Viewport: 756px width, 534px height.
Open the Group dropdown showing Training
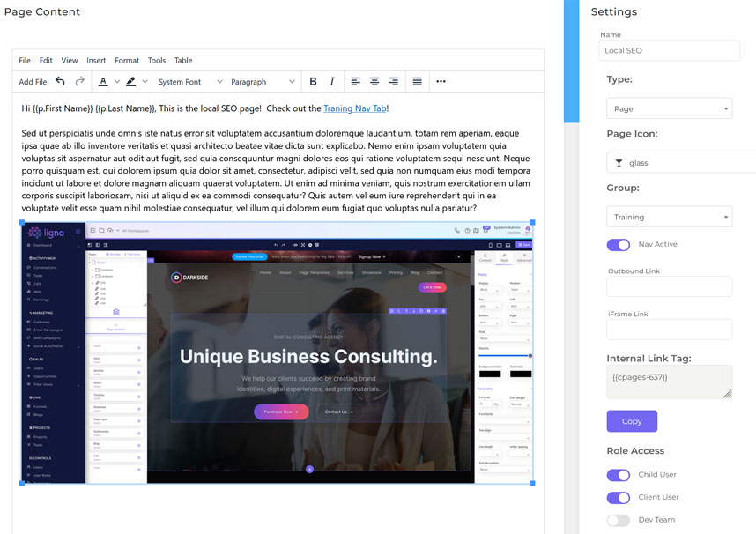coord(671,216)
